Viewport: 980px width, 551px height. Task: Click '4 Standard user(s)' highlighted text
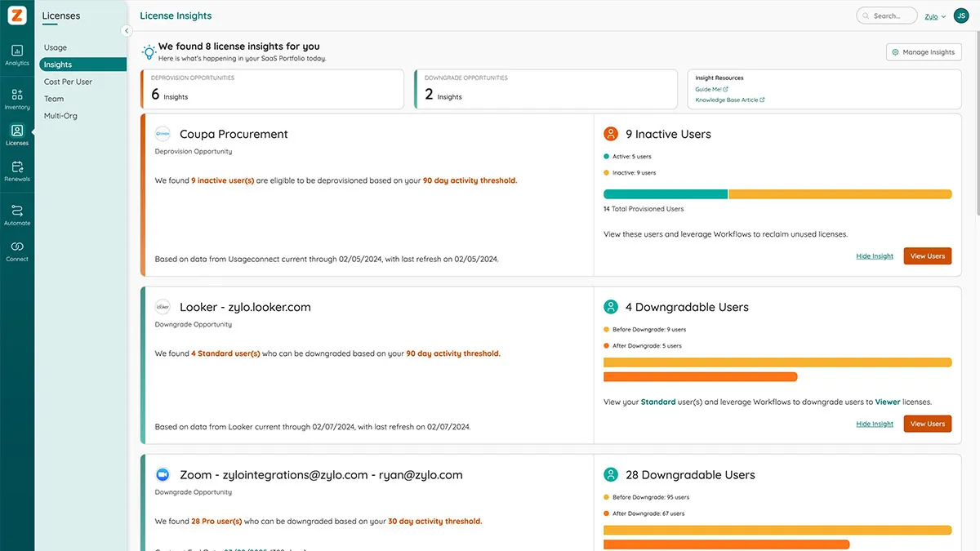coord(225,353)
